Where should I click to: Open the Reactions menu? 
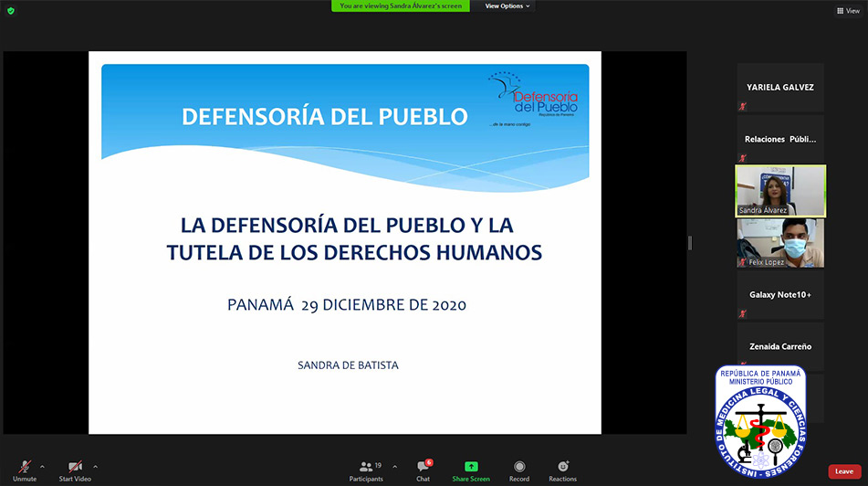pyautogui.click(x=562, y=471)
